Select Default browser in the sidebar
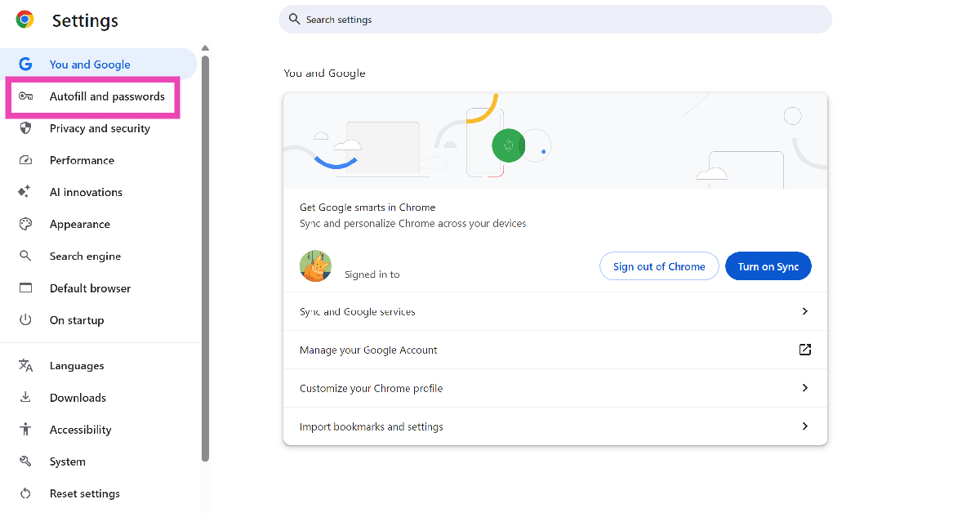 click(90, 288)
